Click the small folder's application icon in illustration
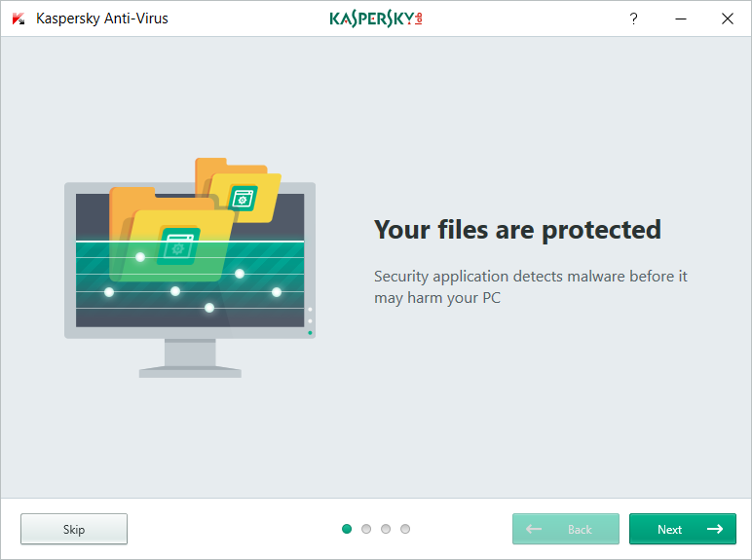Viewport: 752px width, 560px height. [x=244, y=198]
